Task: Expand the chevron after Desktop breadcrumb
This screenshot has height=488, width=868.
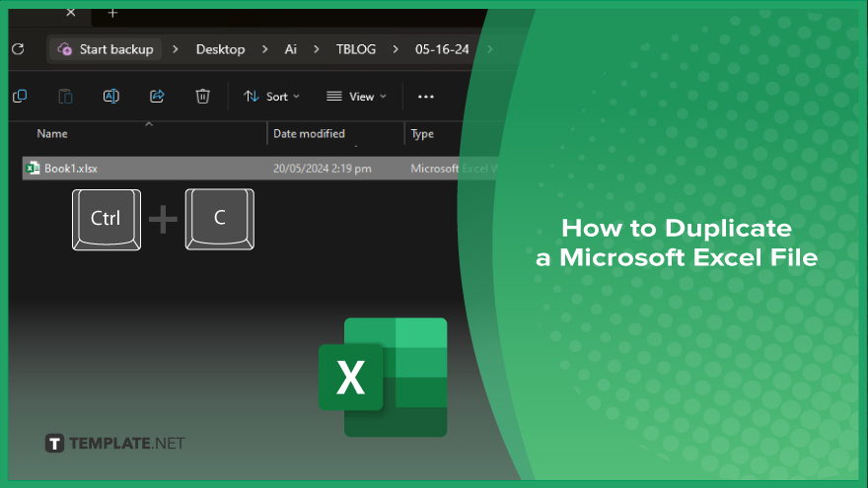Action: (x=265, y=49)
